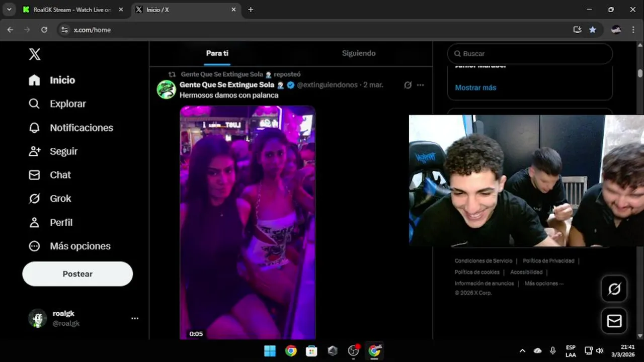Open Microsoft Store from taskbar

tap(312, 351)
